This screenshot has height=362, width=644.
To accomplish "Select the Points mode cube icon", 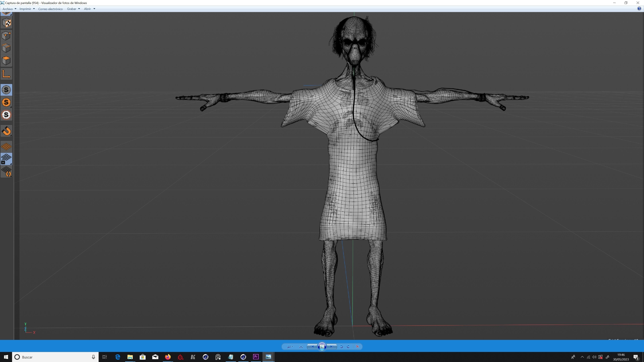I will [6, 36].
